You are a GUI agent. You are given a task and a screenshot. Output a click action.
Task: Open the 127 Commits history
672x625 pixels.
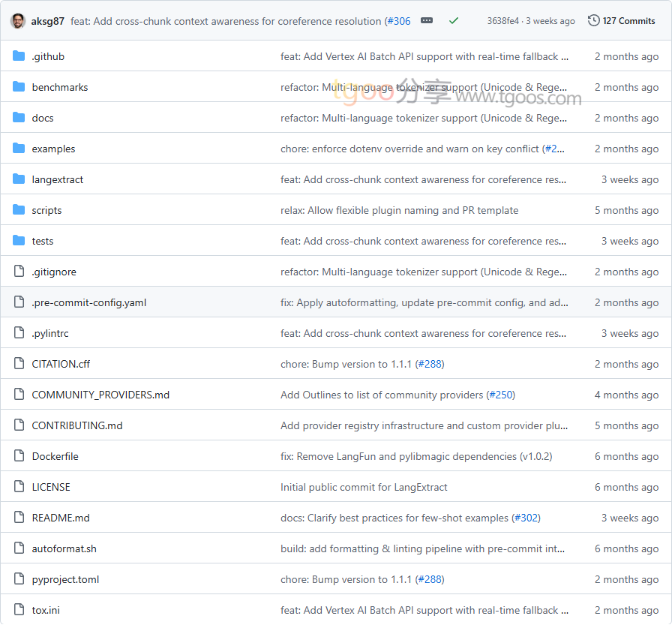point(622,21)
